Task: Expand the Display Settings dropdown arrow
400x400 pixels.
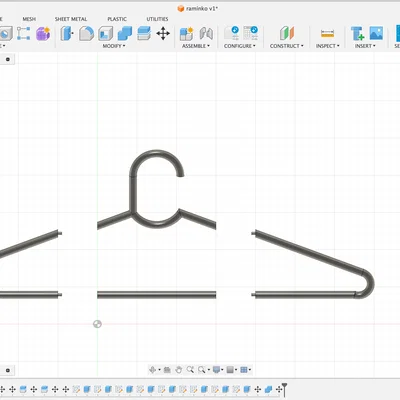Action: click(x=222, y=370)
